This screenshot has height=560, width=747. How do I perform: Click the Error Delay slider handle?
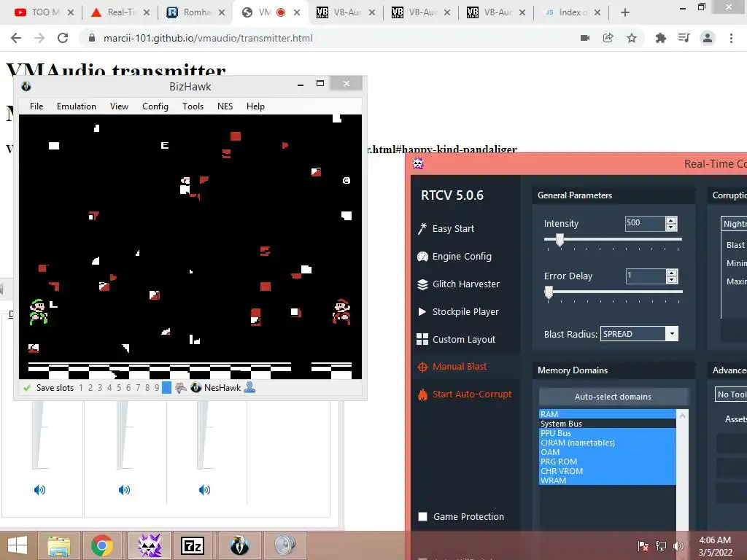pyautogui.click(x=549, y=292)
